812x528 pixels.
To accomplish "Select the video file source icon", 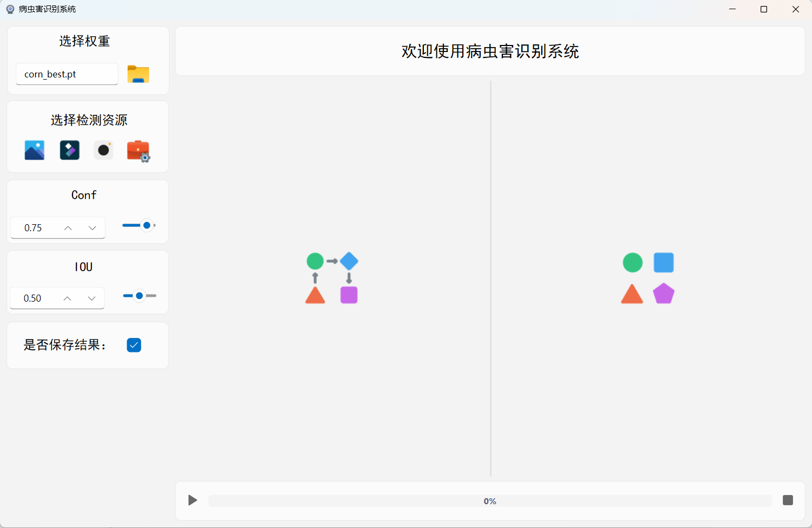I will (x=69, y=150).
